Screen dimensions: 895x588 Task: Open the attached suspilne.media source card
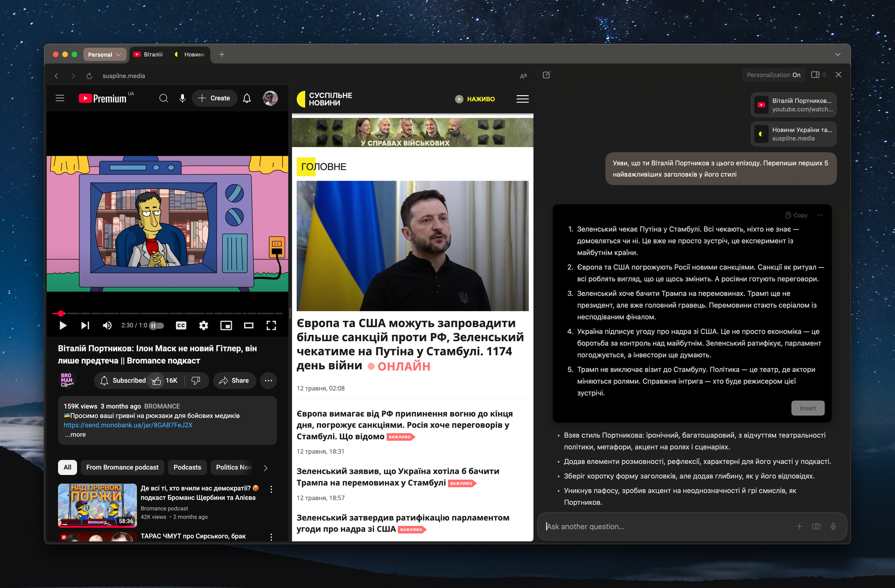[x=793, y=134]
